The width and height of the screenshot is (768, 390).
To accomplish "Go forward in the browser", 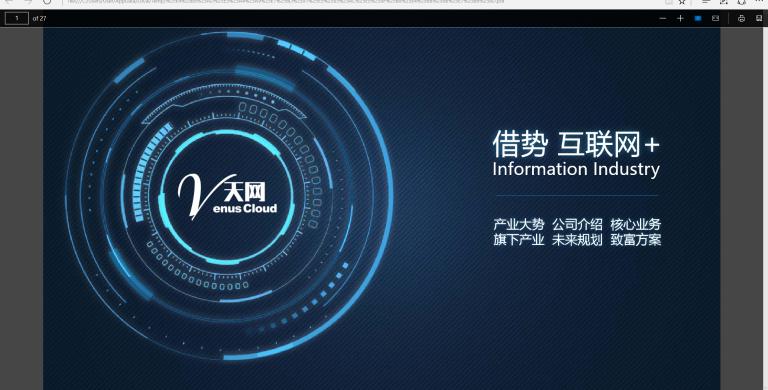I will pyautogui.click(x=28, y=2).
